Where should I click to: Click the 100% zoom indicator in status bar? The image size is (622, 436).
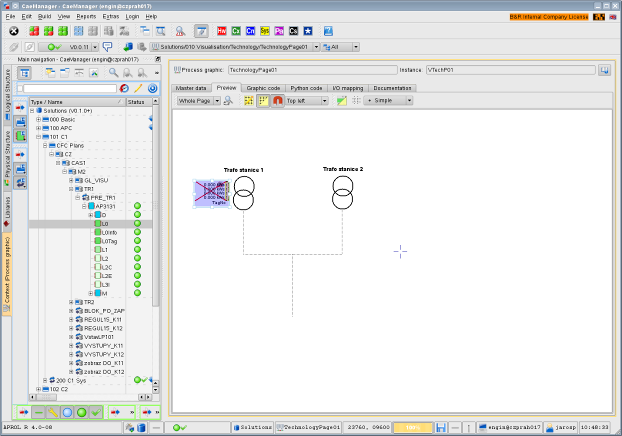[413, 427]
